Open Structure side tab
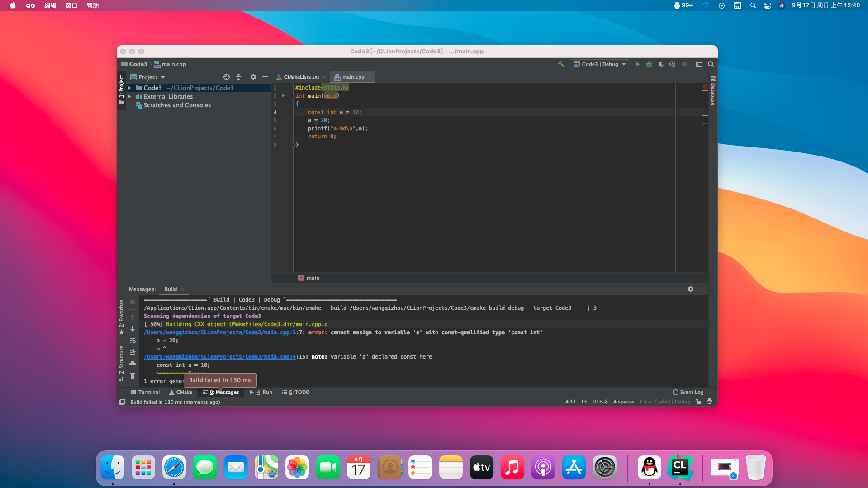Viewport: 868px width, 488px height. point(121,362)
